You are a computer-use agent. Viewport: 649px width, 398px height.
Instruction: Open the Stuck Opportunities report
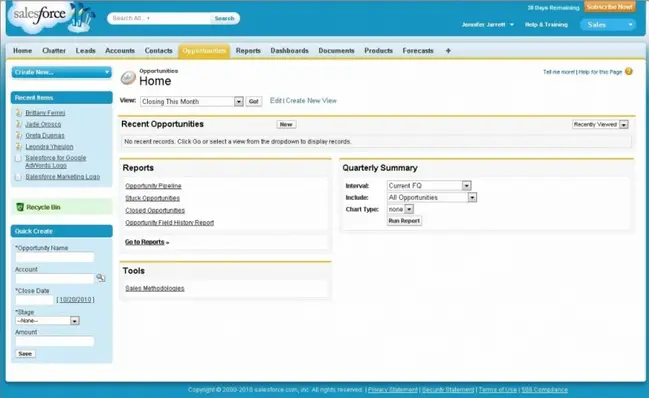pos(152,198)
